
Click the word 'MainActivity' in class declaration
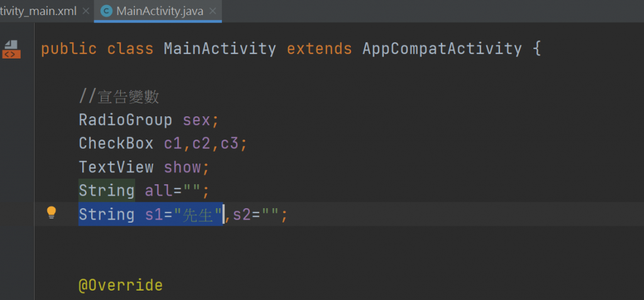[x=219, y=49]
